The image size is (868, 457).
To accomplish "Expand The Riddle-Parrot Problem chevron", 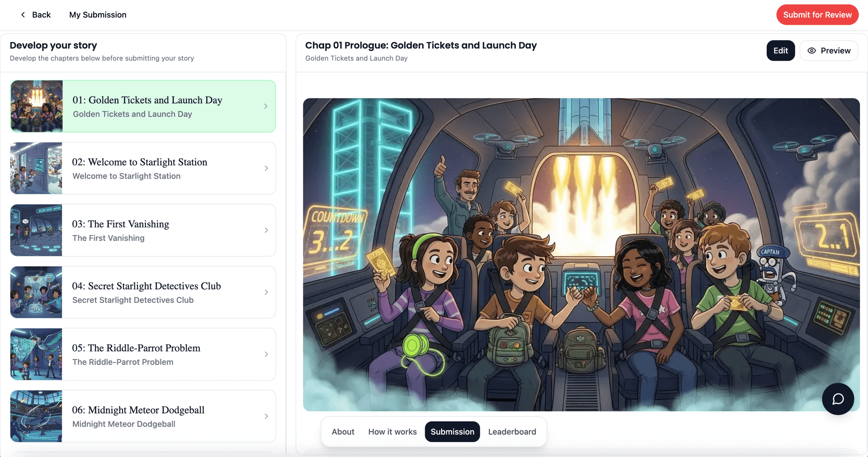I will point(266,354).
